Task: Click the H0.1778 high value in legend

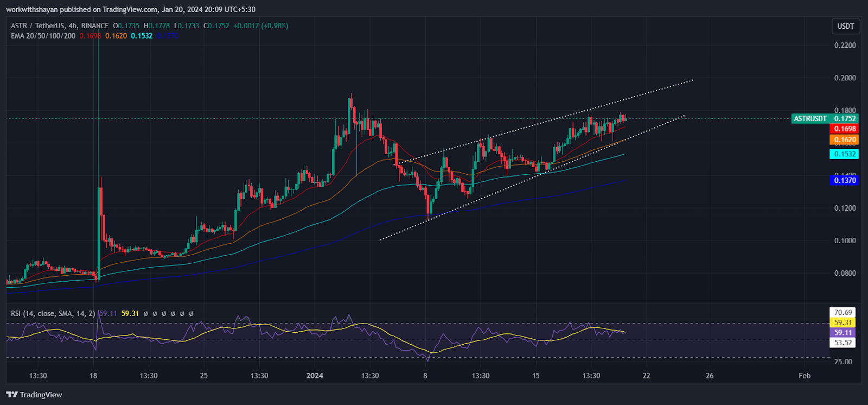Action: tap(157, 26)
